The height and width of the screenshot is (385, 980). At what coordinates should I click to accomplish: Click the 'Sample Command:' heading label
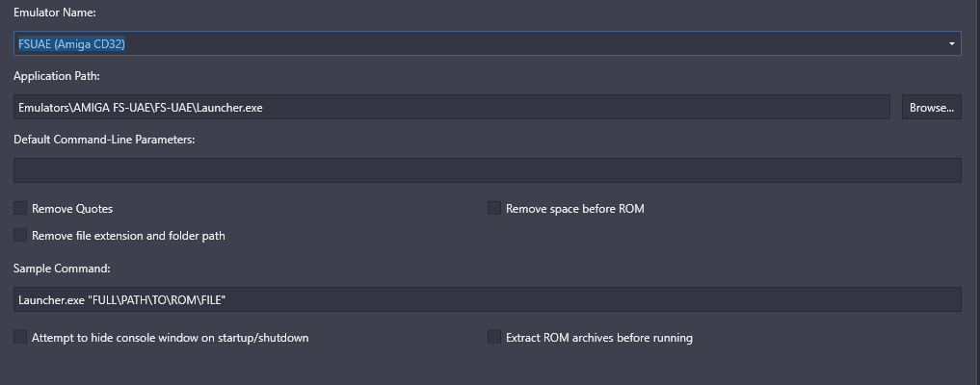[x=62, y=269]
